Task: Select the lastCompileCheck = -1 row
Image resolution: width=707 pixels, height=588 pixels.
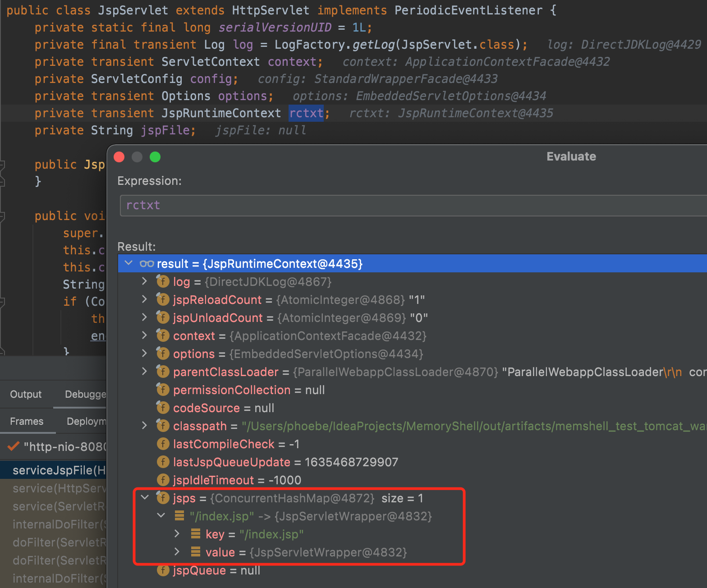Action: tap(412, 444)
